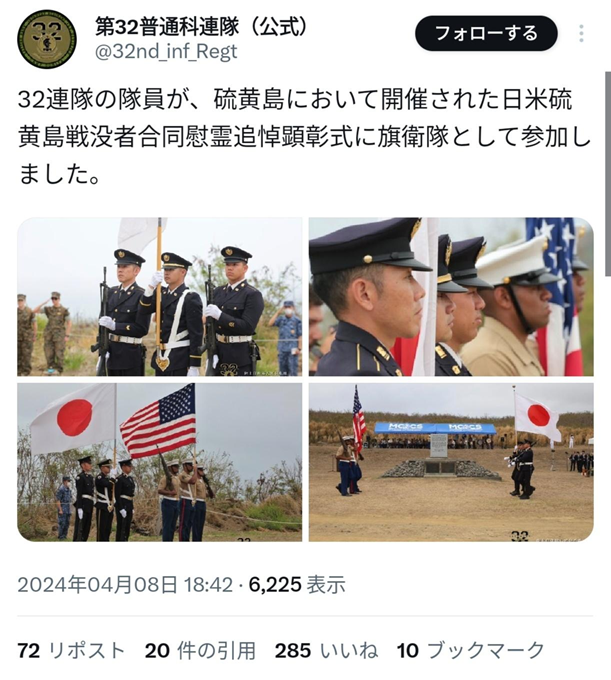Image resolution: width=611 pixels, height=680 pixels.
Task: Show the 6,225 表示 view count
Action: click(x=297, y=585)
